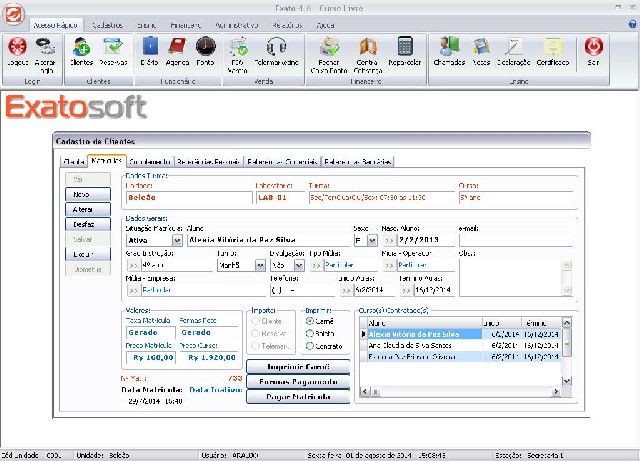640x461 pixels.
Task: Open Clientes icon with green plus
Action: click(x=82, y=46)
